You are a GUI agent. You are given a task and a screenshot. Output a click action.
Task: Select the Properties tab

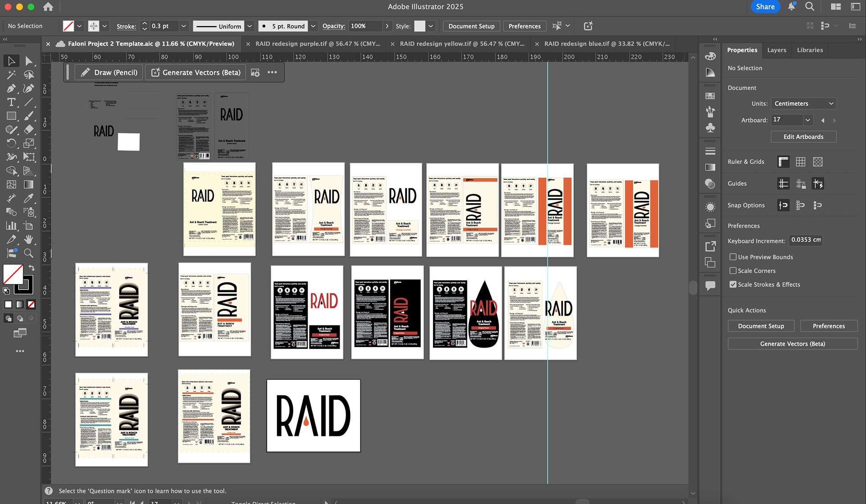[x=742, y=50]
